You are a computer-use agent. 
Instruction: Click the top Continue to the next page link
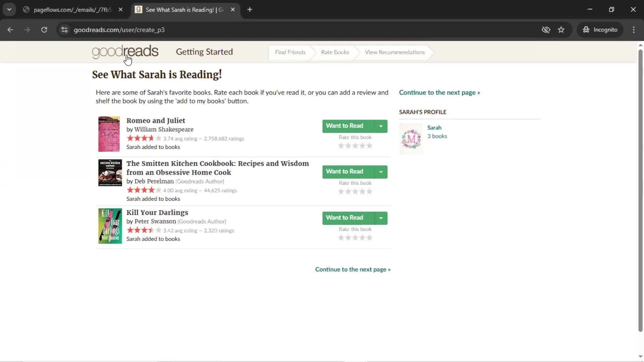(x=439, y=93)
